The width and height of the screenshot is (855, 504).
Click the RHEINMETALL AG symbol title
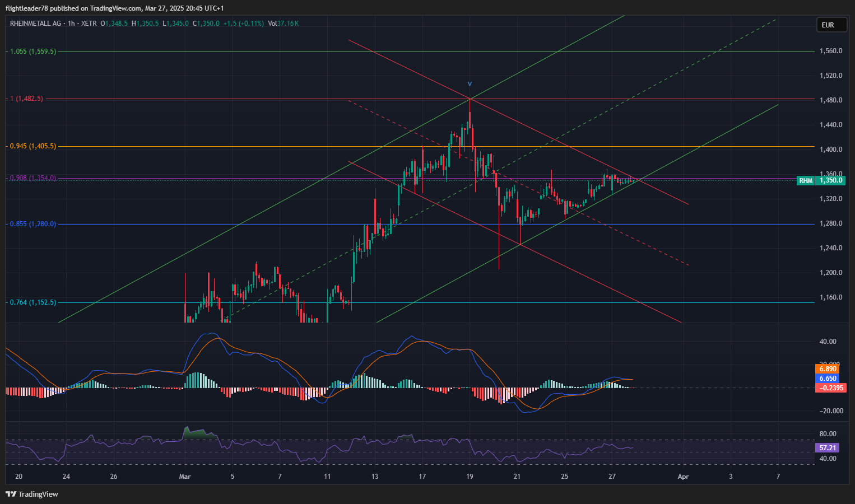(x=36, y=24)
